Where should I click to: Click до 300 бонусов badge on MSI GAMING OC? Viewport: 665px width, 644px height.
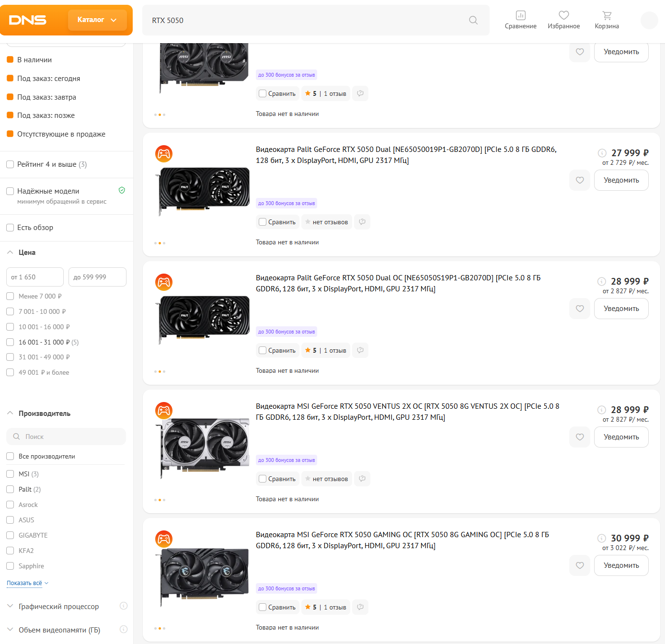[x=287, y=588]
